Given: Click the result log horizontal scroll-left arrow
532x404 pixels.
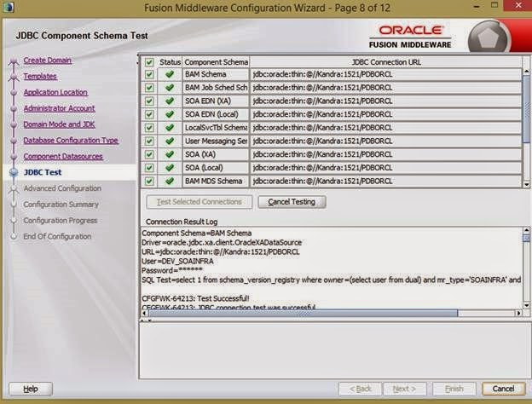Looking at the screenshot, I should [x=145, y=313].
